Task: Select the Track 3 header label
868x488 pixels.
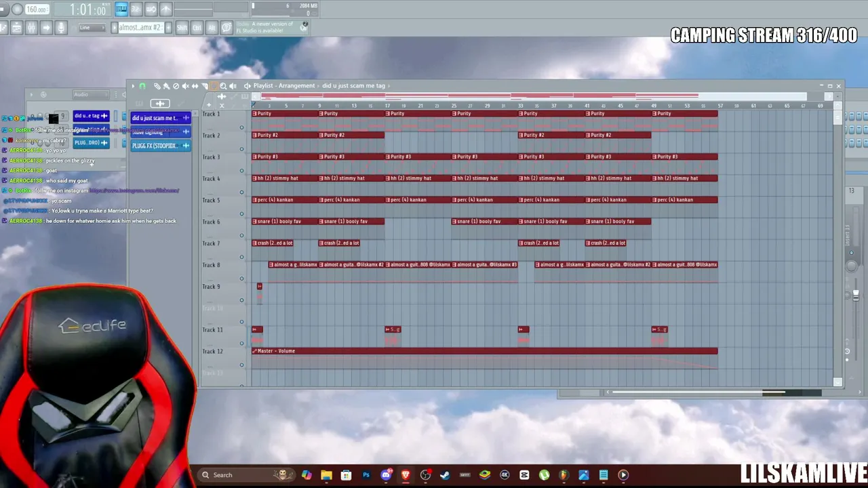Action: 211,157
